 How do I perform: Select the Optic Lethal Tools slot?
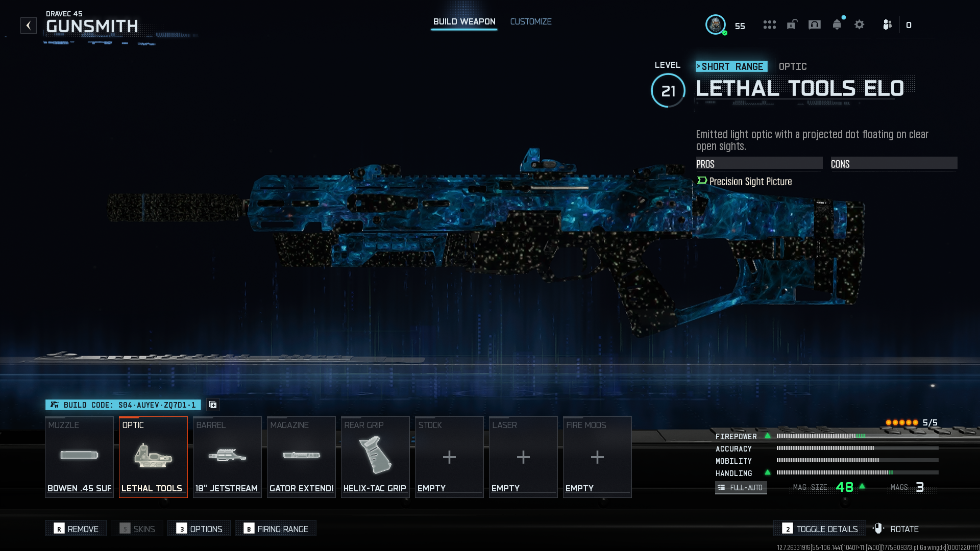point(153,457)
